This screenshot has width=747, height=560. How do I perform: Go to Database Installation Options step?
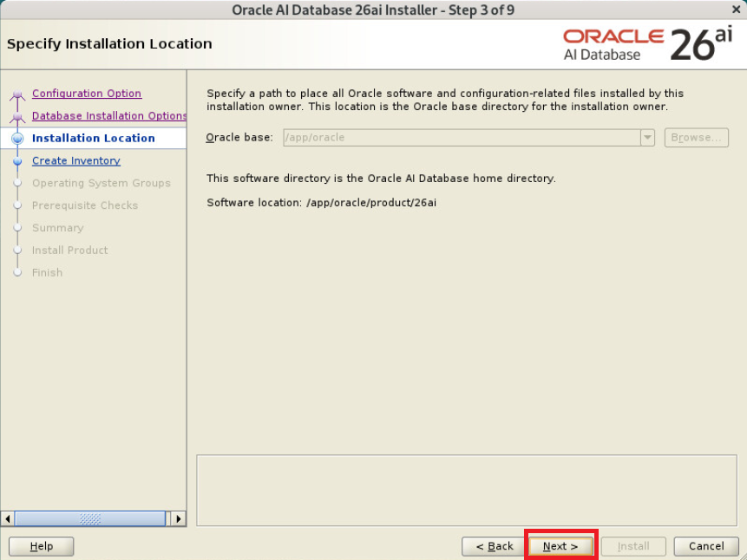[109, 115]
